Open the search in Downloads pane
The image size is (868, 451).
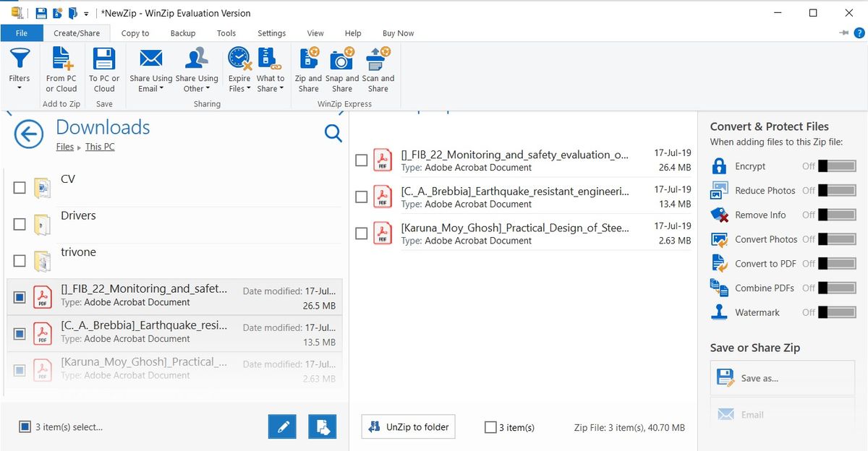(333, 133)
